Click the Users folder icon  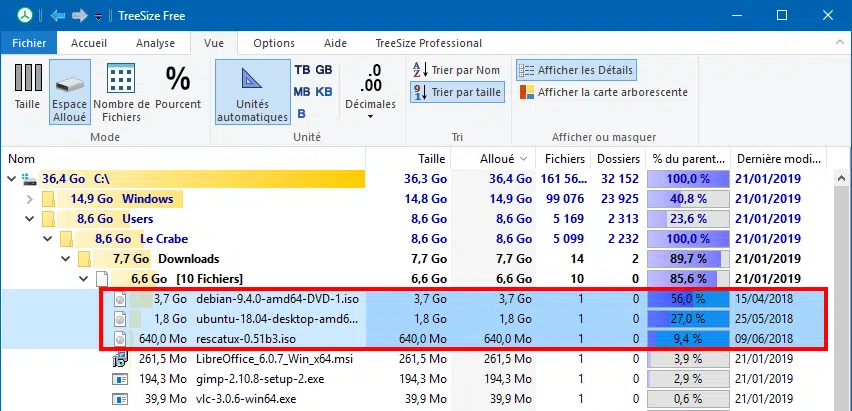tap(48, 219)
